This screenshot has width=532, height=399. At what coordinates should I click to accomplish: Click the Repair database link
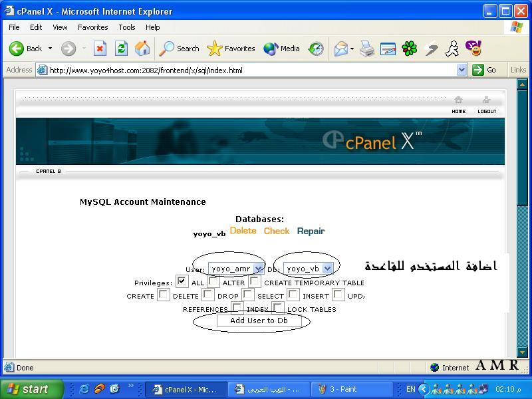pos(311,231)
